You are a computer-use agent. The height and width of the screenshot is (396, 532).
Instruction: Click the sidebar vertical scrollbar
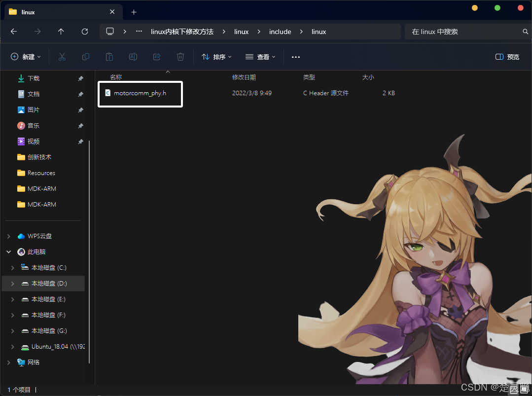(x=89, y=252)
